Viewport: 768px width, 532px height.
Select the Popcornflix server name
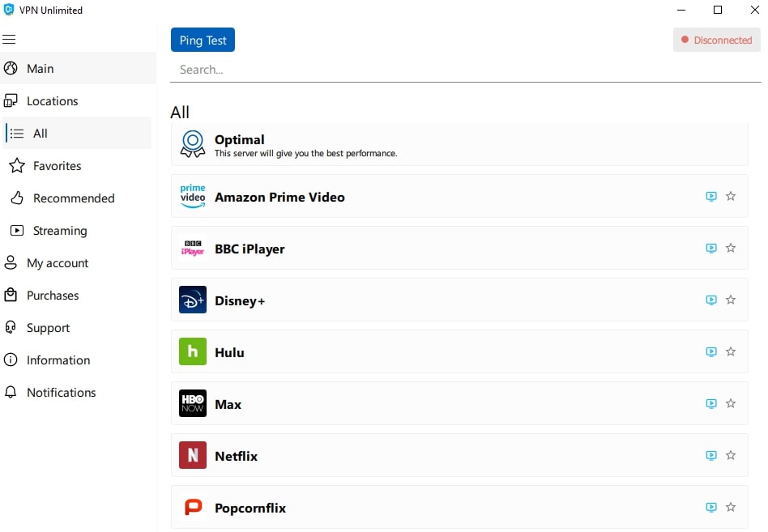pyautogui.click(x=250, y=508)
